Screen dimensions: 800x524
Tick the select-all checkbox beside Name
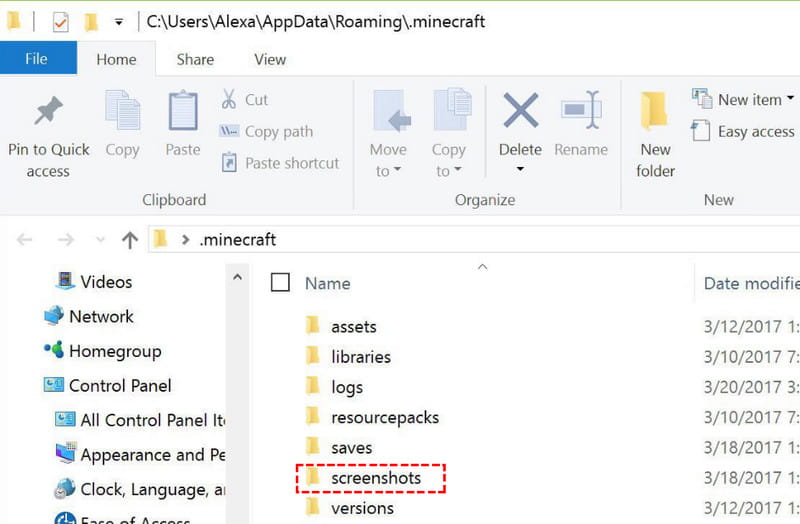point(280,282)
